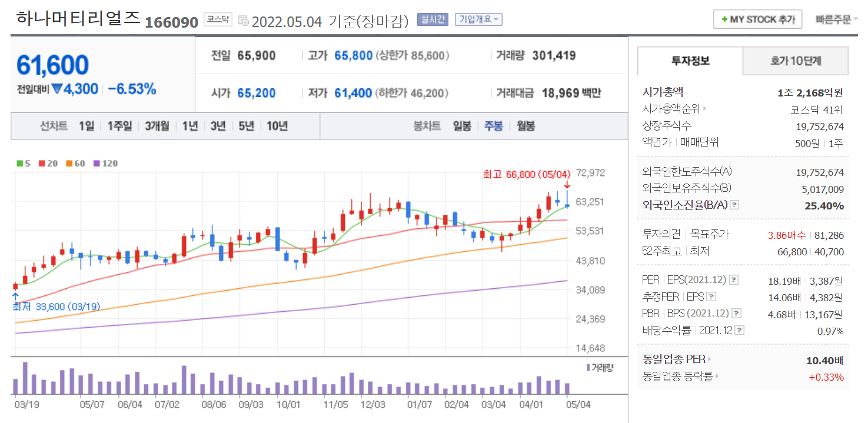
Task: Click the + MY STOCK 추가 button
Action: point(757,19)
